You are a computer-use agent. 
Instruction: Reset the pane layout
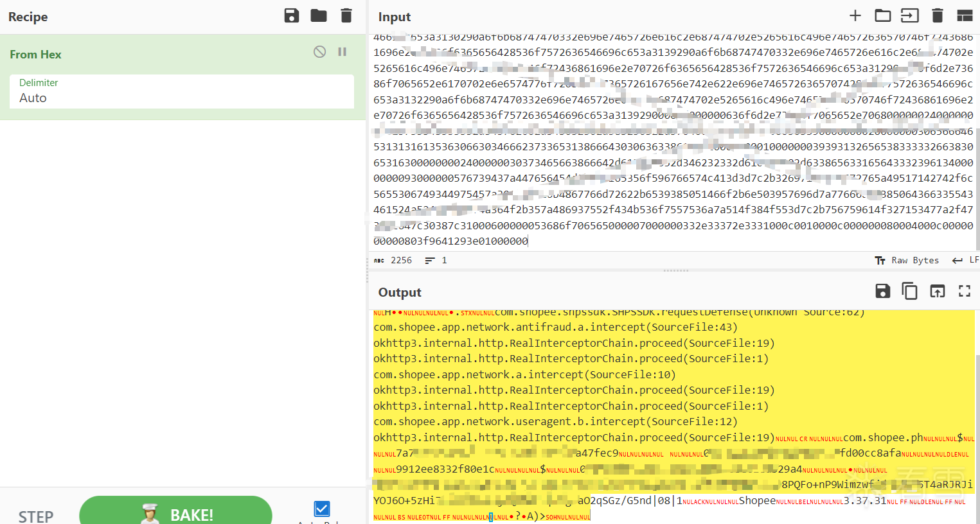(965, 15)
